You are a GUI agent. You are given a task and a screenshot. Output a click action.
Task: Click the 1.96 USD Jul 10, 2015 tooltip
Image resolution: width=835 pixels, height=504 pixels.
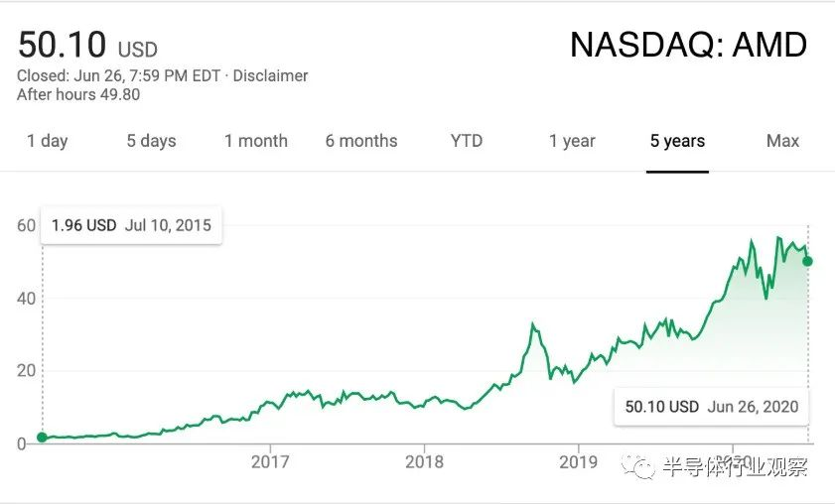coord(131,225)
